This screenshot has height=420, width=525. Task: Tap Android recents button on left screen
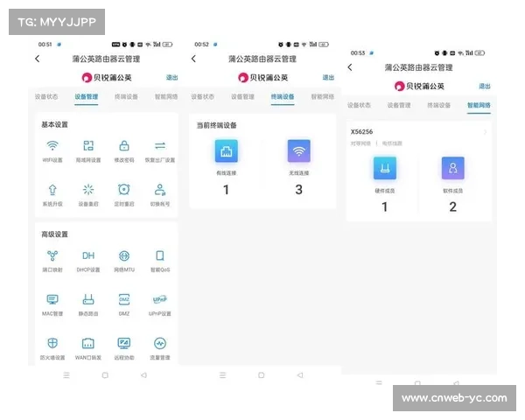[66, 375]
